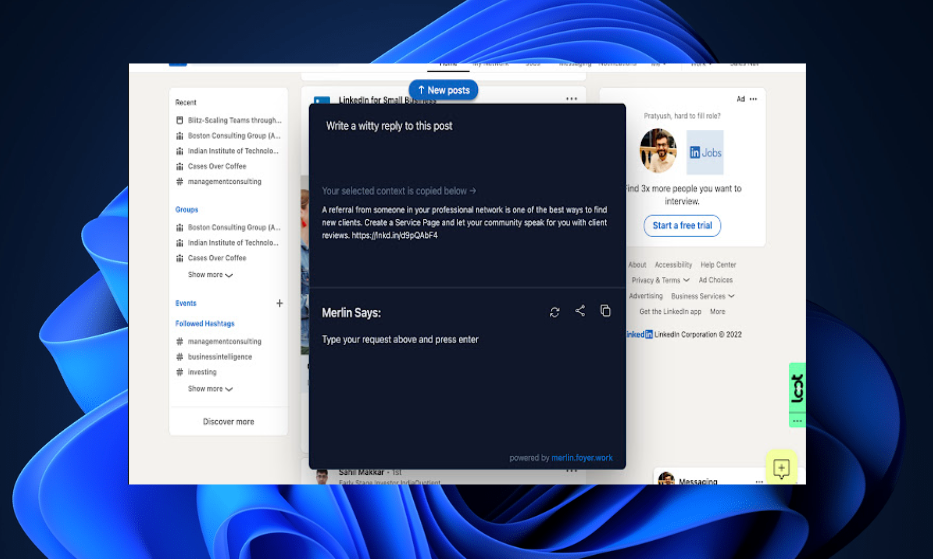The height and width of the screenshot is (559, 933).
Task: Open the LinkedIn for Small Business post options menu
Action: (x=571, y=99)
